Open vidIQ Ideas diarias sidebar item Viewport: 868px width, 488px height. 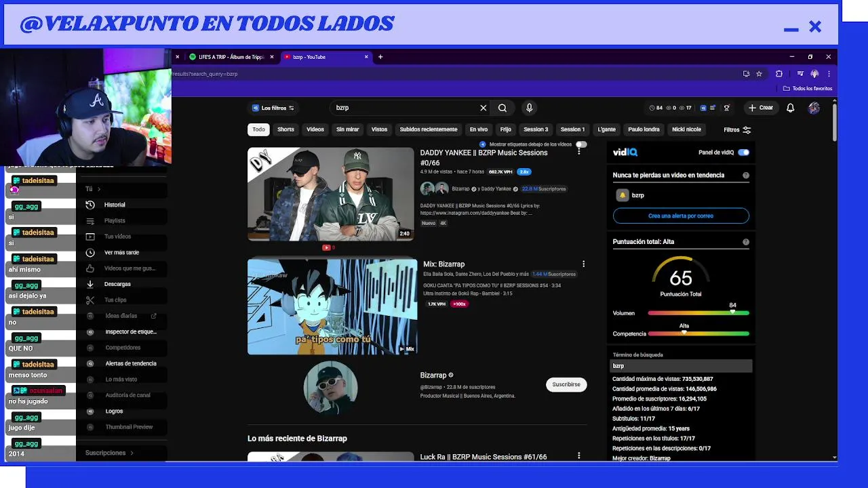122,316
